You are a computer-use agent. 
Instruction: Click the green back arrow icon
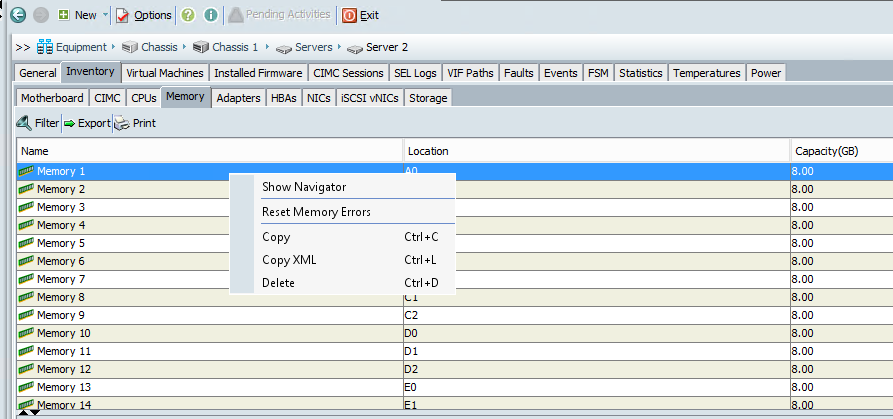pyautogui.click(x=17, y=15)
